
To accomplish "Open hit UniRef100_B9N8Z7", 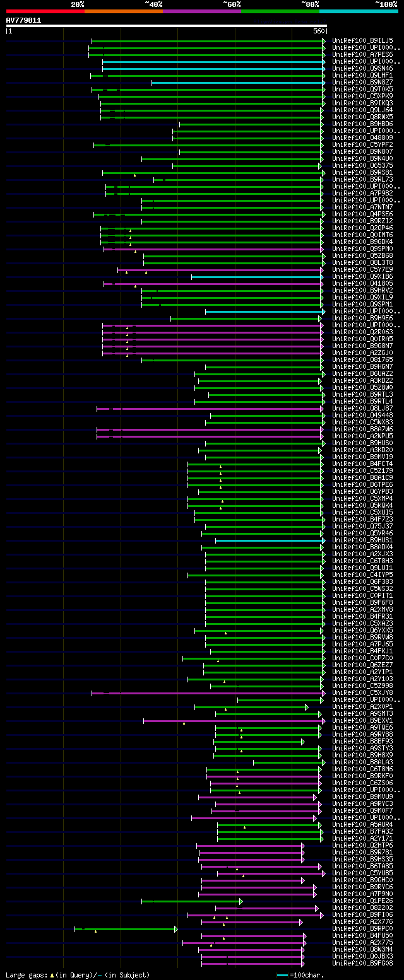I will (362, 82).
